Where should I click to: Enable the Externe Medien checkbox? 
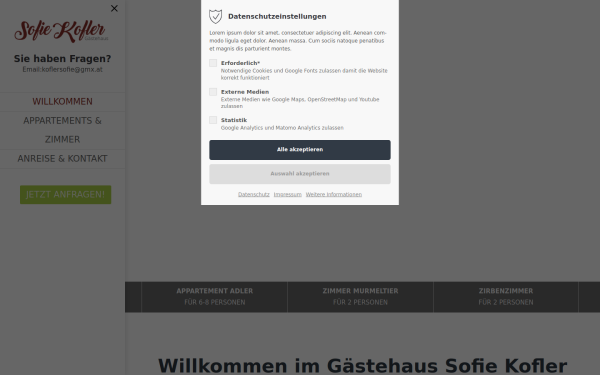pyautogui.click(x=213, y=92)
